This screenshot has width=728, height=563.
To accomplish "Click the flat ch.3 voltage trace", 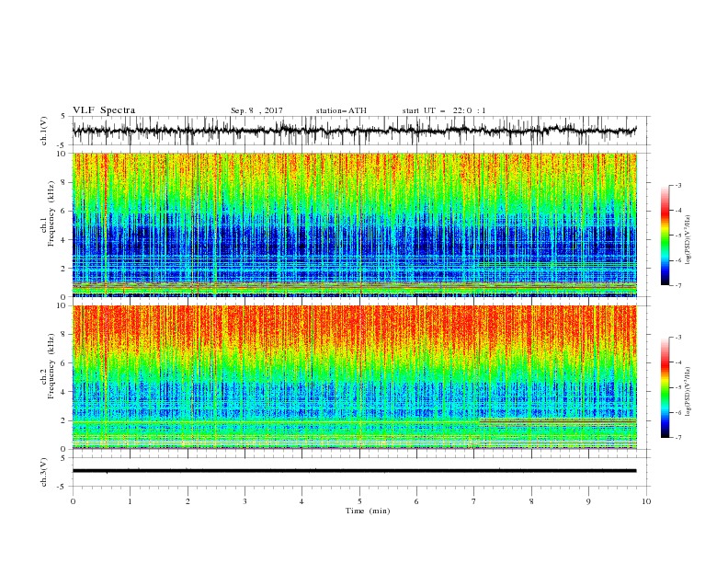I will (x=354, y=471).
